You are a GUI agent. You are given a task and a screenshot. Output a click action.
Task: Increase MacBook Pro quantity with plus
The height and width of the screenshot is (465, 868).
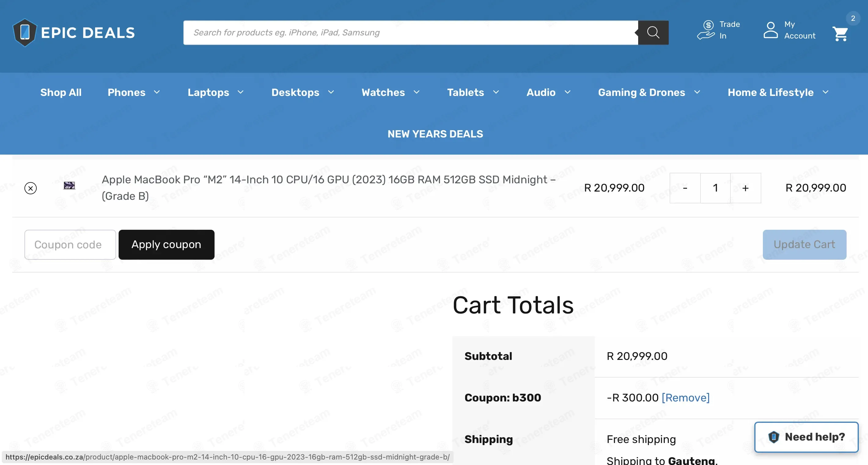tap(745, 188)
